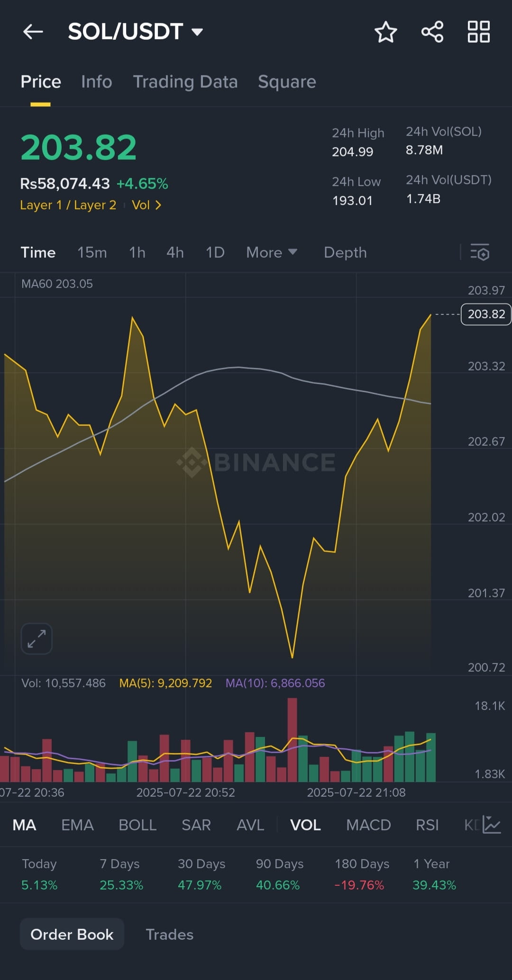This screenshot has height=980, width=512.
Task: Add SOL/USDT to favorites with star
Action: coord(385,32)
